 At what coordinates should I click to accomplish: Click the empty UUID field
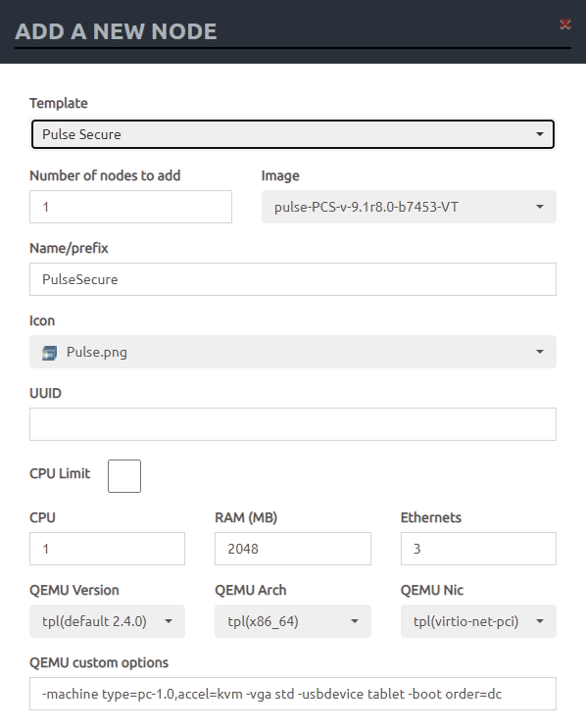[x=293, y=424]
